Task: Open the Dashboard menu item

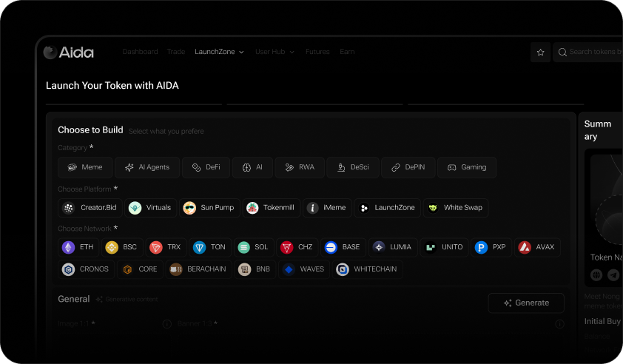Action: click(141, 52)
